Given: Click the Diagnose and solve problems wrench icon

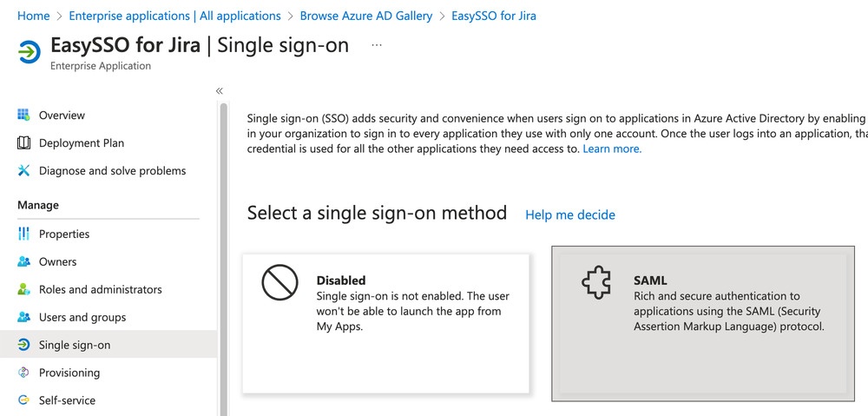Looking at the screenshot, I should click(x=23, y=170).
